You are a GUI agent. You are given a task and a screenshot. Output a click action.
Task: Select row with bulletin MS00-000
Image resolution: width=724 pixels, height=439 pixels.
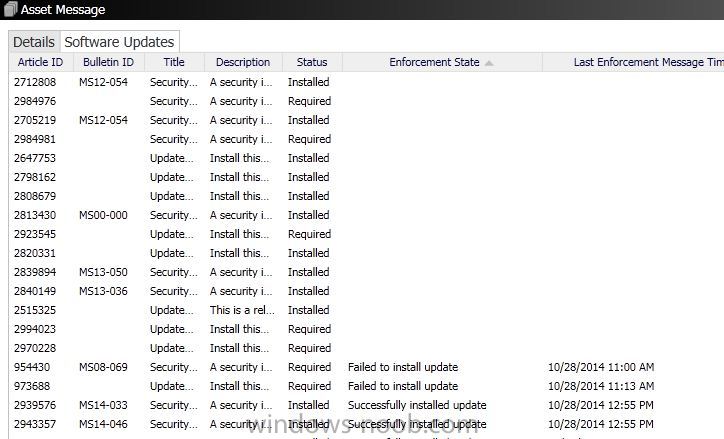[367, 215]
